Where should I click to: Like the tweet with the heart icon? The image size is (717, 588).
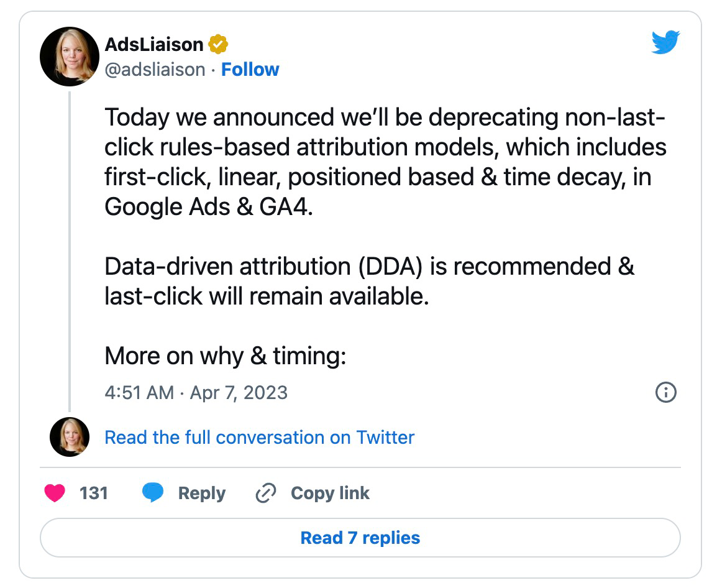coord(55,493)
